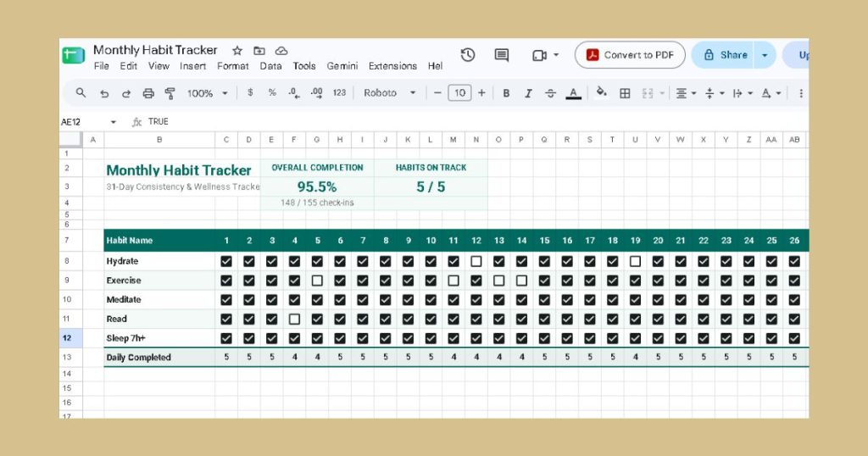Expand the name box dropdown arrow
The width and height of the screenshot is (868, 456).
(114, 122)
